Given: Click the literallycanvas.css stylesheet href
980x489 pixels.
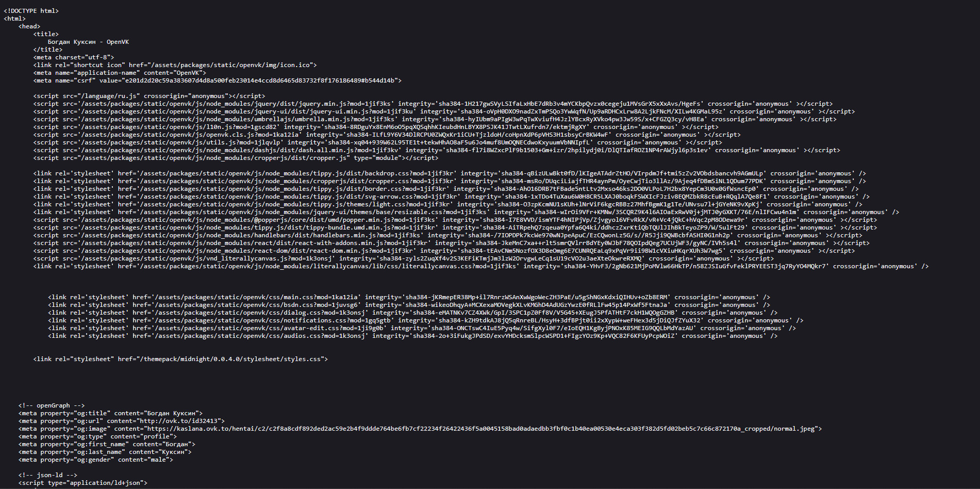Looking at the screenshot, I should pos(319,266).
